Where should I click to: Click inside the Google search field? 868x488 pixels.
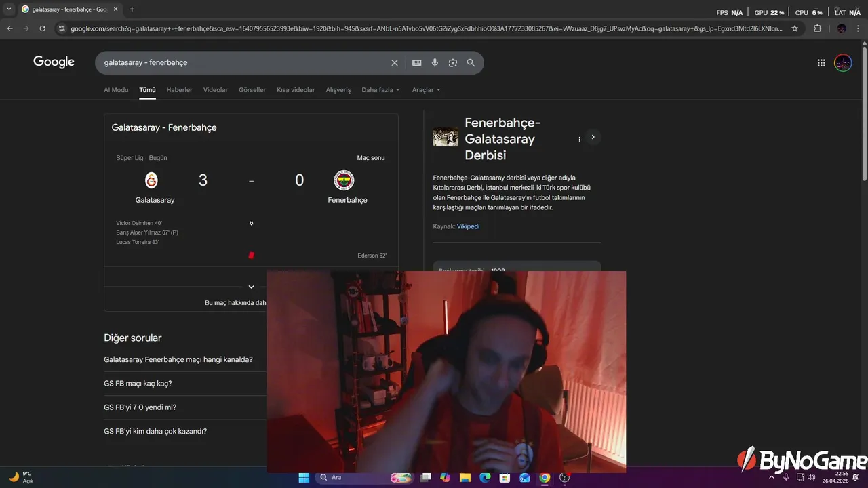pyautogui.click(x=244, y=63)
